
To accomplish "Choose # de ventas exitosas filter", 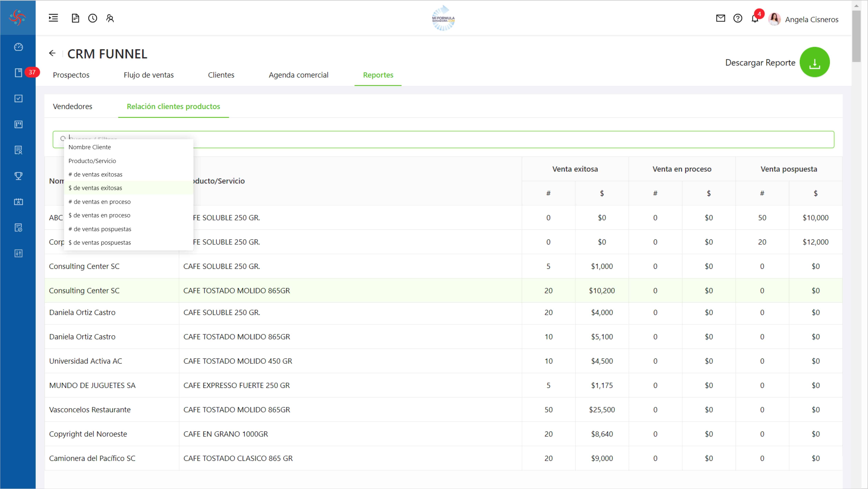I will coord(128,174).
